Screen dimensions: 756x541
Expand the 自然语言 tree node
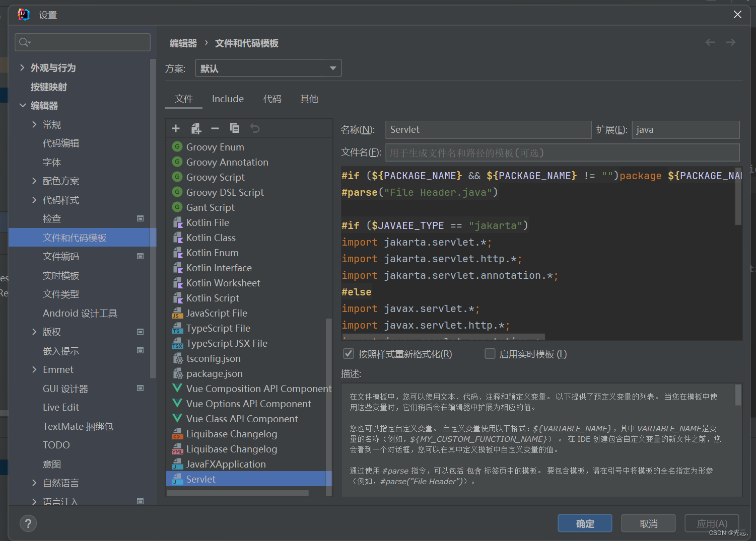(x=34, y=483)
